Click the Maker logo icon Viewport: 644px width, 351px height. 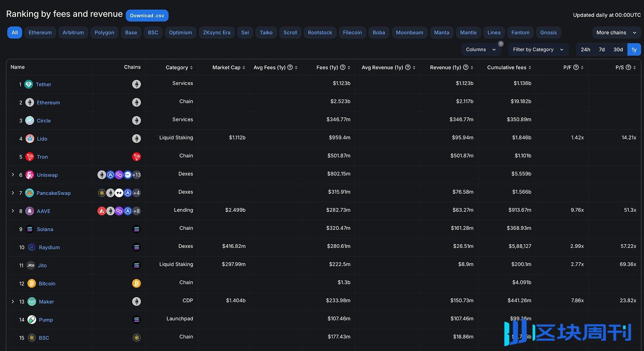32,302
